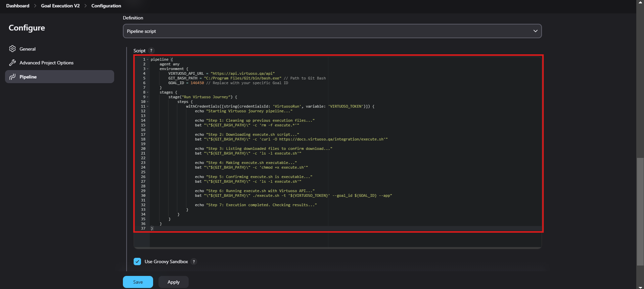Click the page scrollbar up arrow
Screen dimensions: 644x289
pos(640,2)
